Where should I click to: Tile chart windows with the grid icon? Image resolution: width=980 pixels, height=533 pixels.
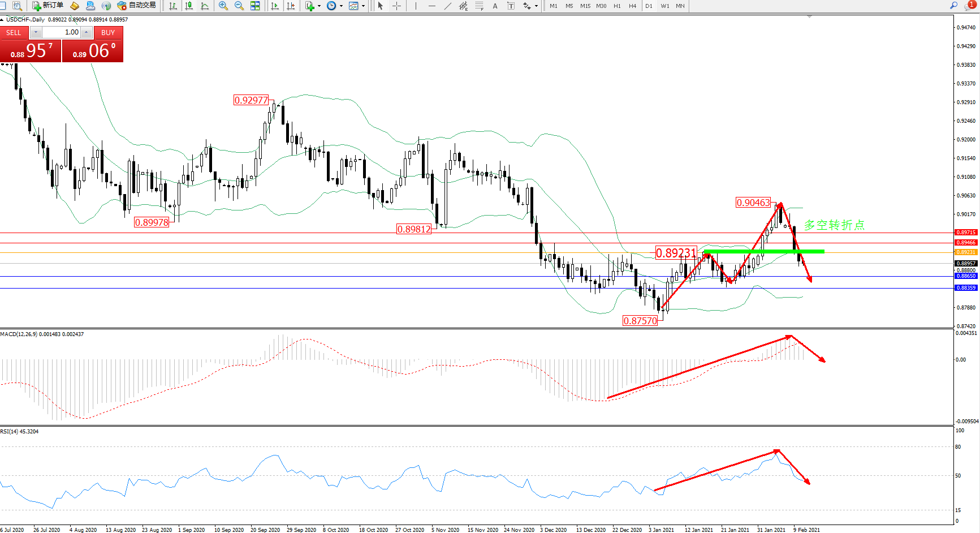pos(255,6)
